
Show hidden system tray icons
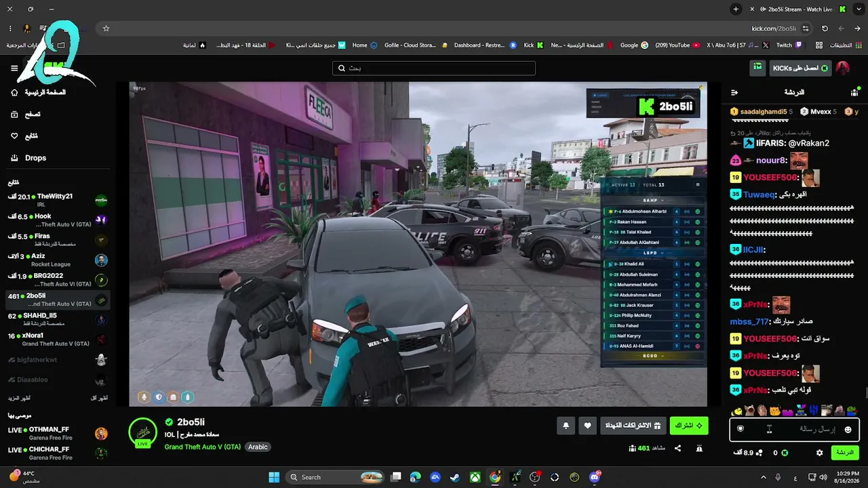(763, 477)
